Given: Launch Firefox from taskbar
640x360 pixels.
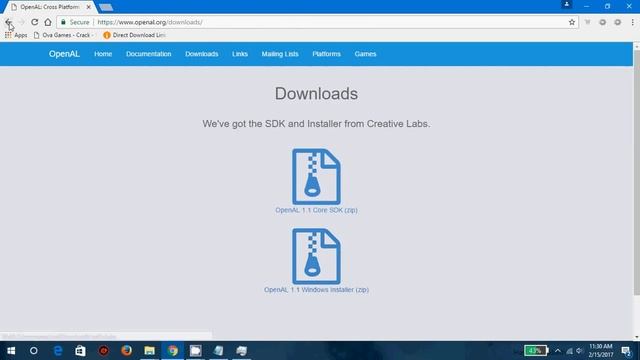Looking at the screenshot, I should 127,351.
